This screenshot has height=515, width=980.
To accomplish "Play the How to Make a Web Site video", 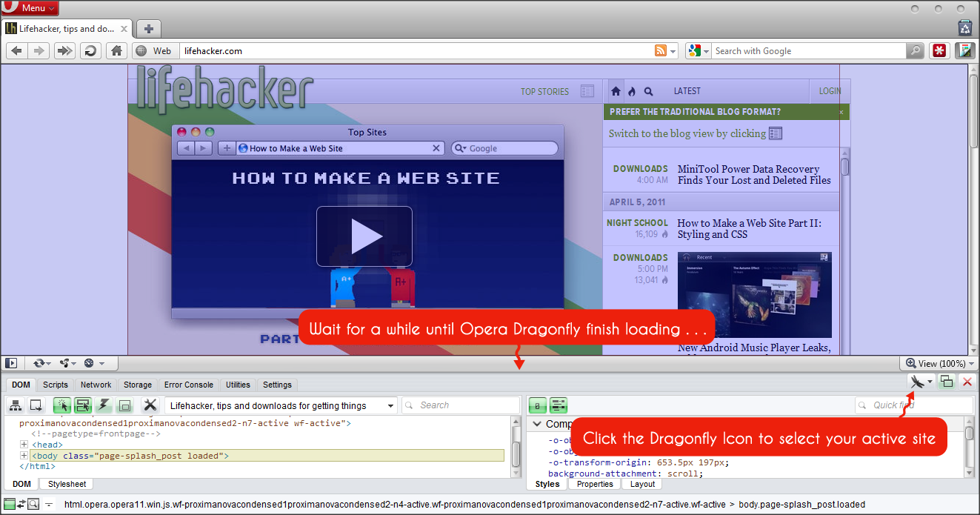I will 364,236.
